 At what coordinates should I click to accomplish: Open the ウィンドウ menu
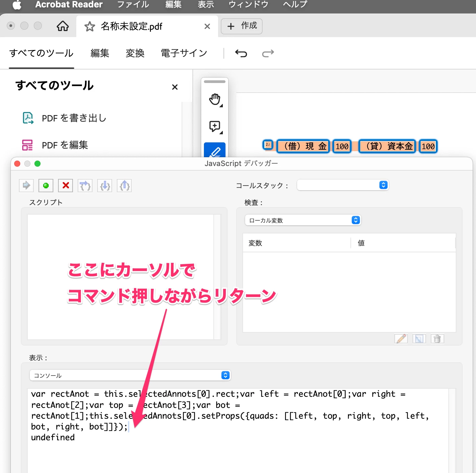click(x=248, y=5)
